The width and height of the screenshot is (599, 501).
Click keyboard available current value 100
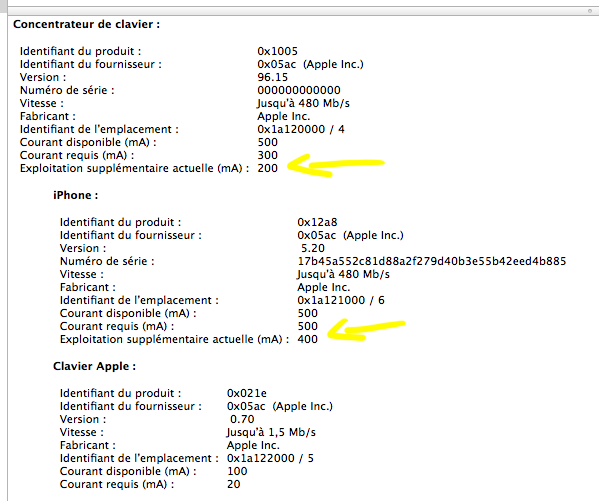(x=237, y=471)
